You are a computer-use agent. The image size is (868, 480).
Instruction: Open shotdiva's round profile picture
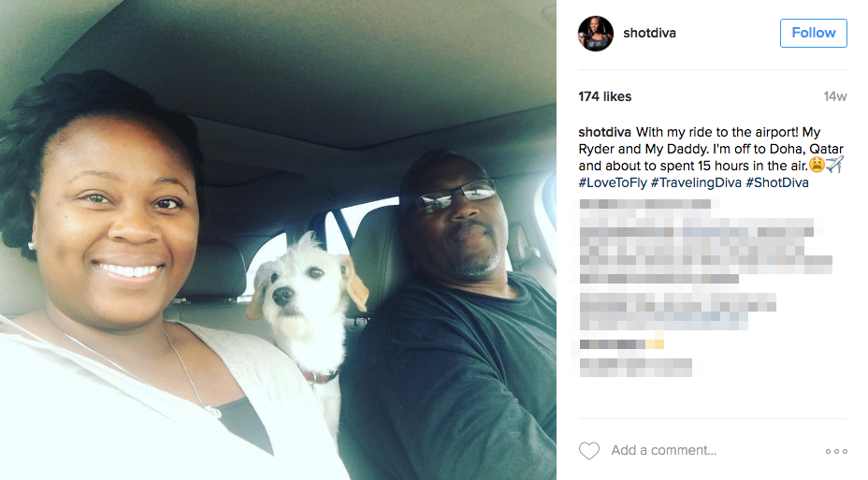pyautogui.click(x=596, y=34)
